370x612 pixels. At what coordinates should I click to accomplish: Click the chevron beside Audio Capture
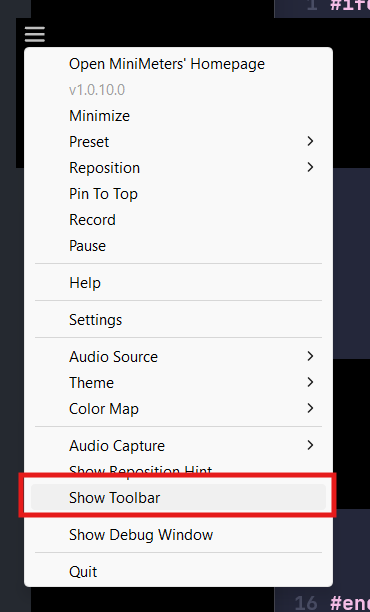[310, 445]
